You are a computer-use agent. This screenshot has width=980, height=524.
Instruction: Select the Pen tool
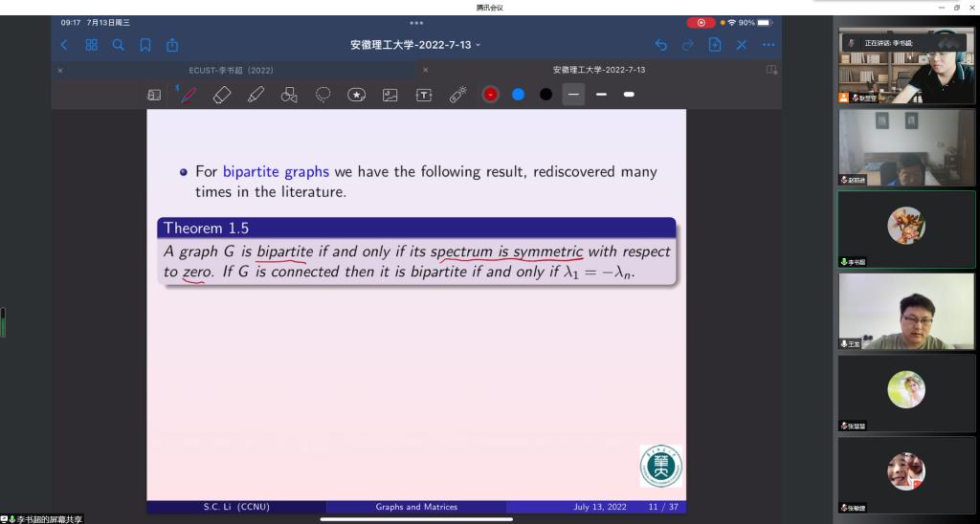tap(189, 95)
